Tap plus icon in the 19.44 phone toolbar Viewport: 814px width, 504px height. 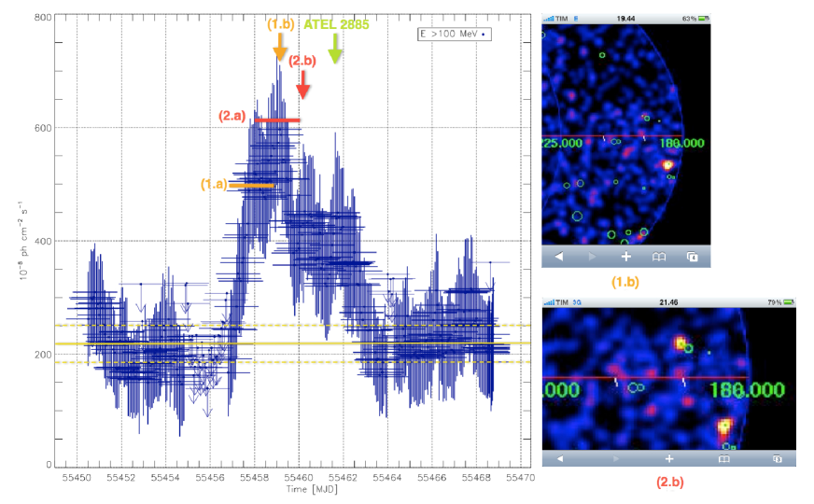click(x=626, y=257)
